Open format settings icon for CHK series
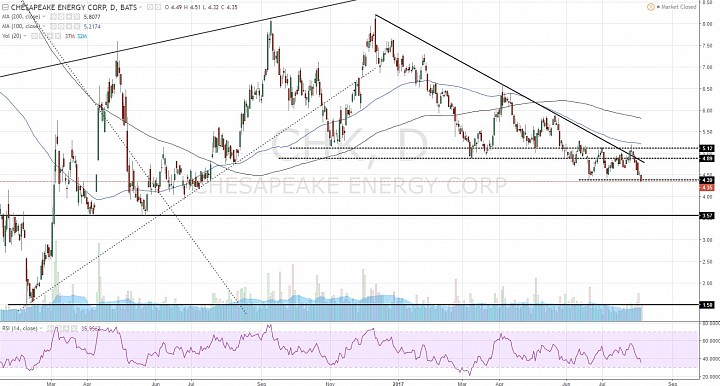The image size is (720, 386). point(158,7)
